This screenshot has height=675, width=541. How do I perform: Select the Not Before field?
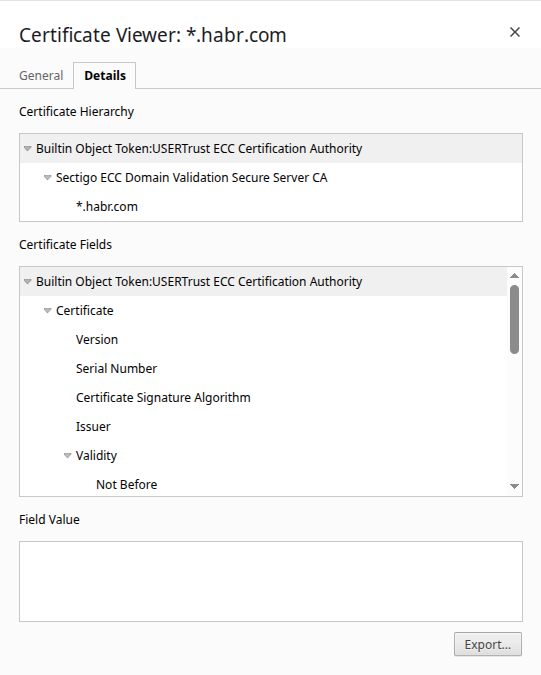pos(263,485)
